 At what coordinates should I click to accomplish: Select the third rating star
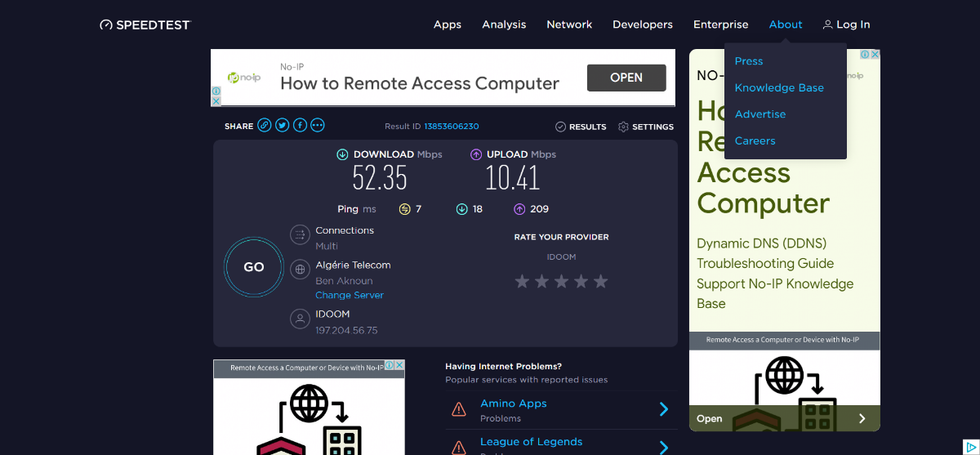561,282
